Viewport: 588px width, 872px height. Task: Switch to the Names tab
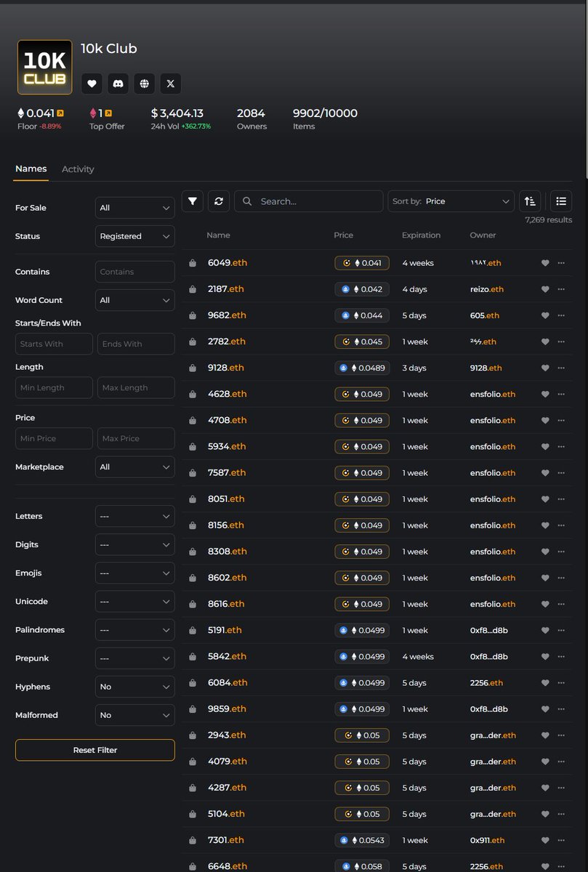pos(31,169)
